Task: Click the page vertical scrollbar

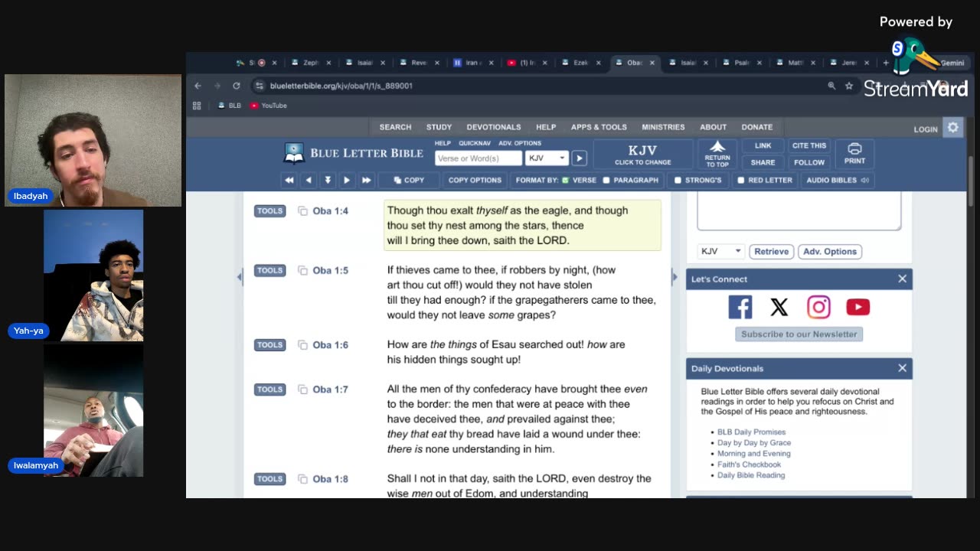Action: (971, 180)
